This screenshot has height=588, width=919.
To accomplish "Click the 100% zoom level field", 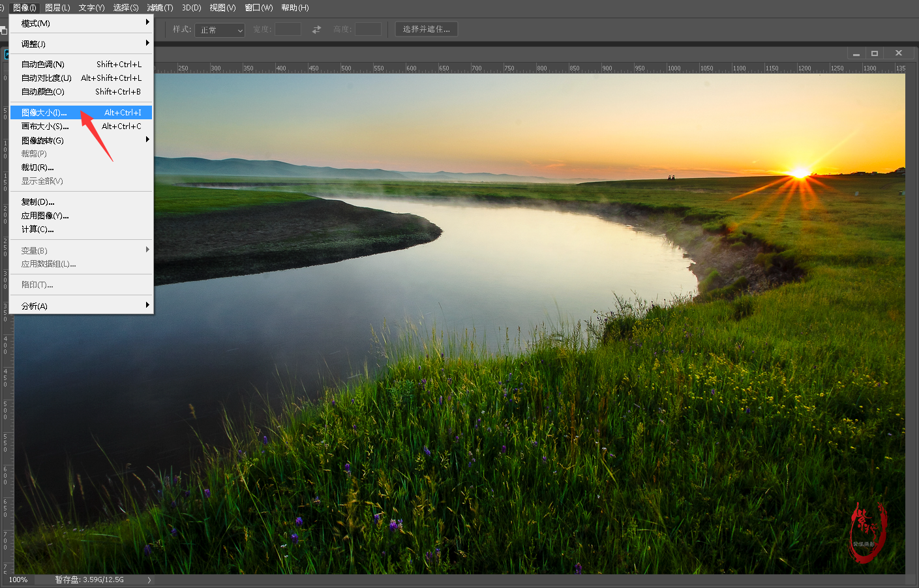I will (x=18, y=580).
